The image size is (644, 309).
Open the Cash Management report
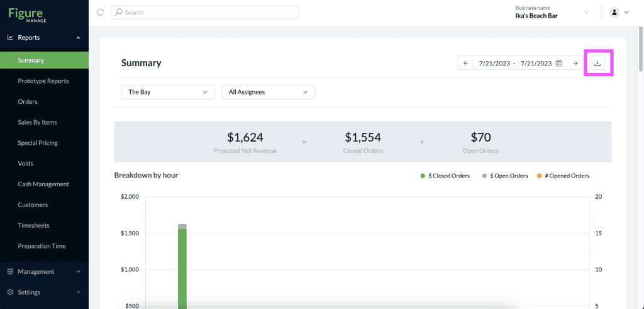(45, 184)
